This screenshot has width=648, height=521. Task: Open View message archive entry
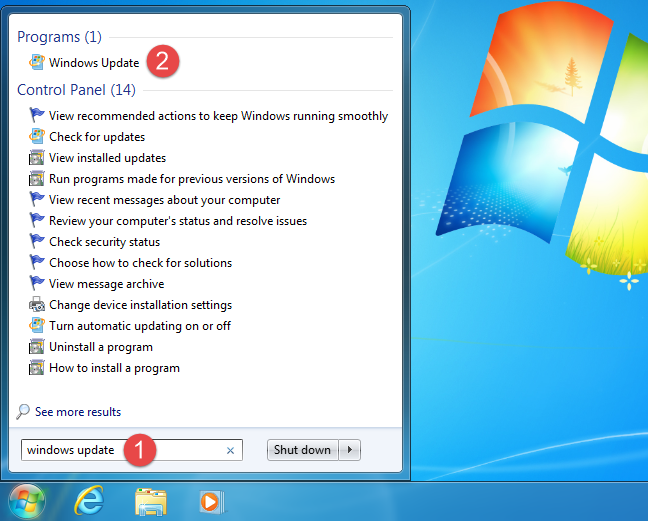(107, 284)
